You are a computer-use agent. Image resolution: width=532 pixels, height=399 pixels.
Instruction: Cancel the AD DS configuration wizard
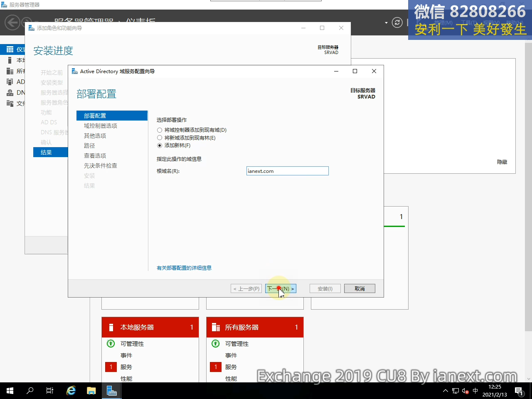360,288
